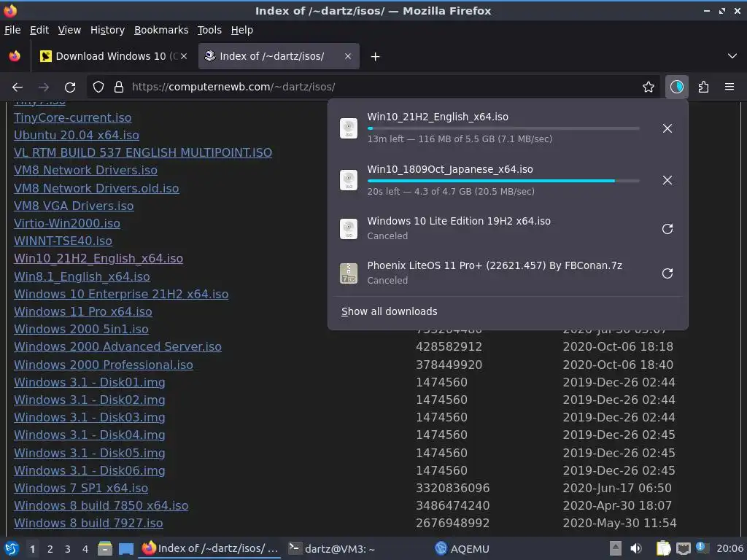This screenshot has height=560, width=747.
Task: Open the clipboard manager tray icon
Action: pyautogui.click(x=663, y=548)
